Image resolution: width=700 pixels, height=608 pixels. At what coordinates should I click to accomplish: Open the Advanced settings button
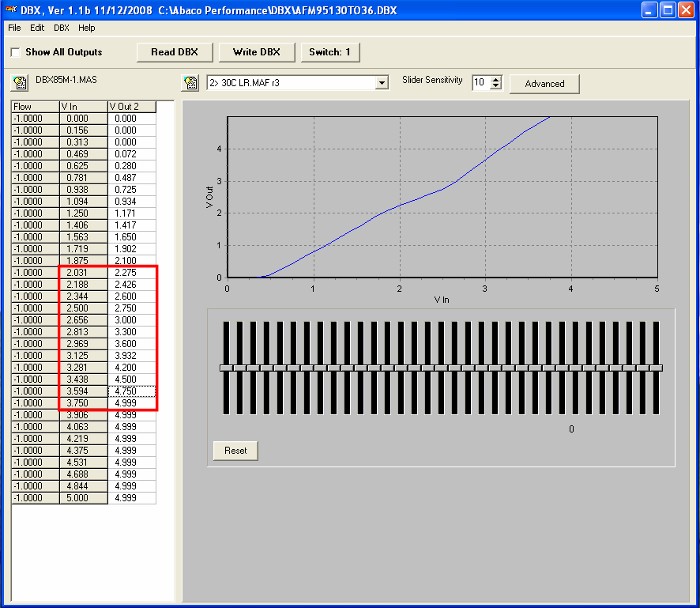(x=544, y=83)
